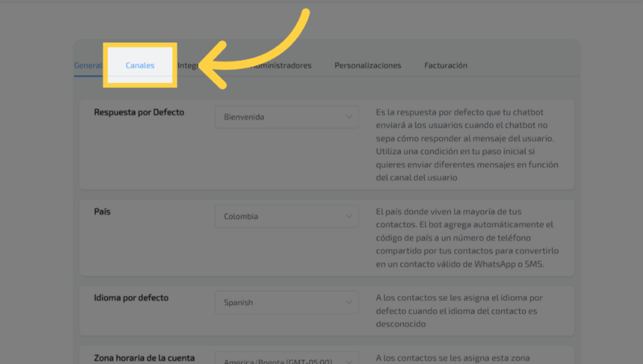The image size is (643, 364).
Task: Open the General settings tab
Action: (x=88, y=65)
